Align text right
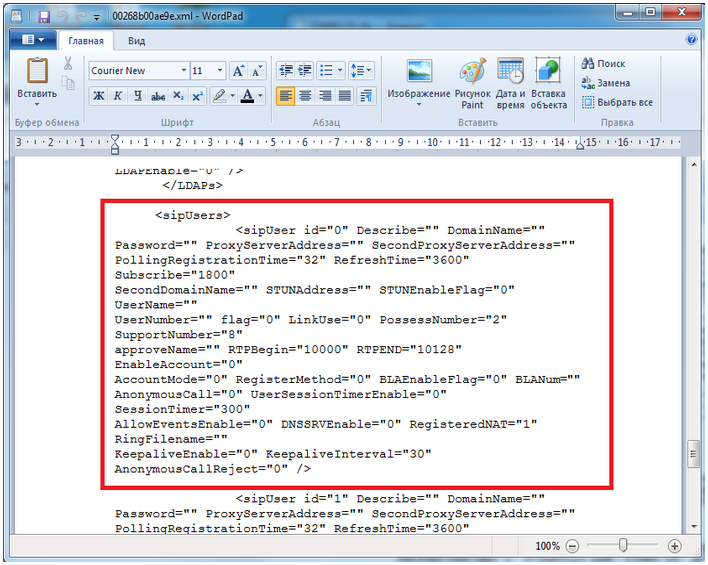The height and width of the screenshot is (565, 708). [325, 96]
